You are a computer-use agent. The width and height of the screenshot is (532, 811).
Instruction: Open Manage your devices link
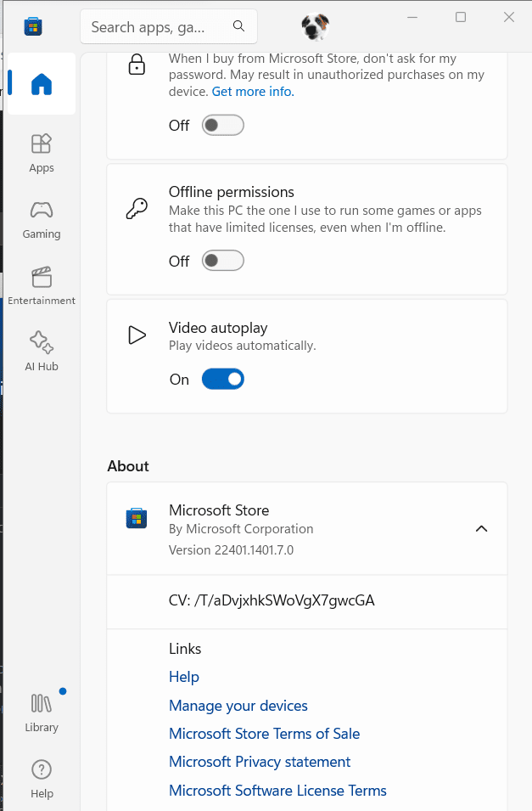[238, 706]
